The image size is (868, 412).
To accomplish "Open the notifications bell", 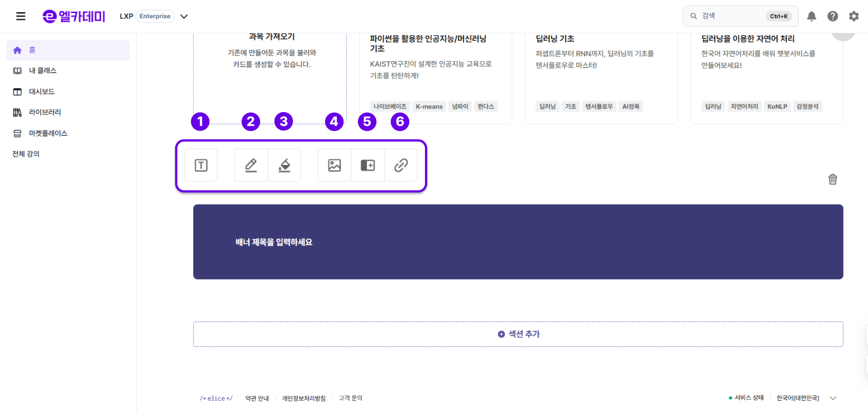I will [x=812, y=16].
